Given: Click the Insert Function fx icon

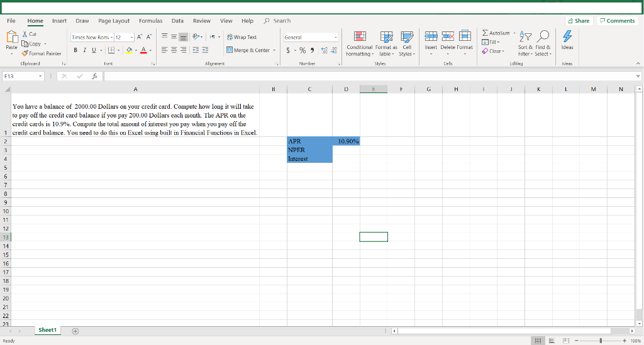Looking at the screenshot, I should 94,76.
